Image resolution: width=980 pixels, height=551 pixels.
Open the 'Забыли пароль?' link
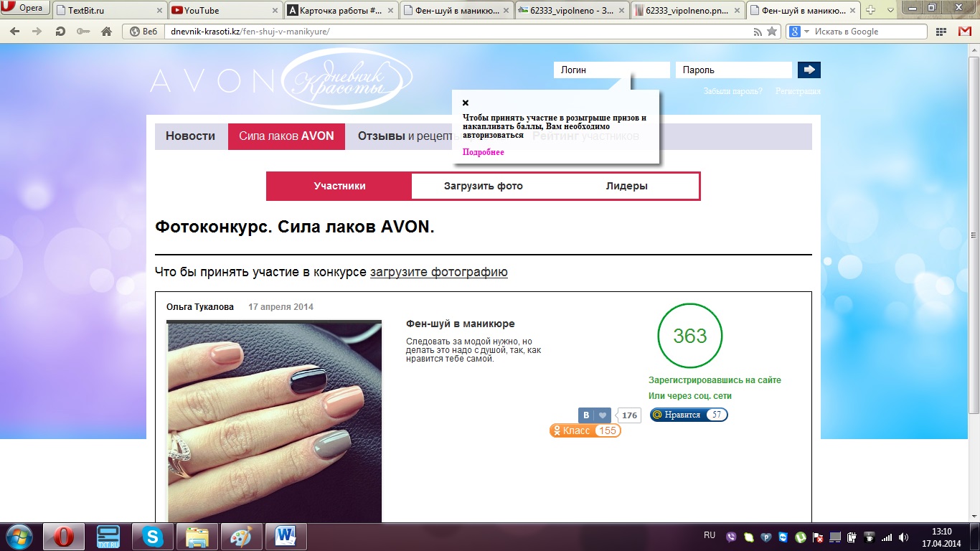(732, 91)
